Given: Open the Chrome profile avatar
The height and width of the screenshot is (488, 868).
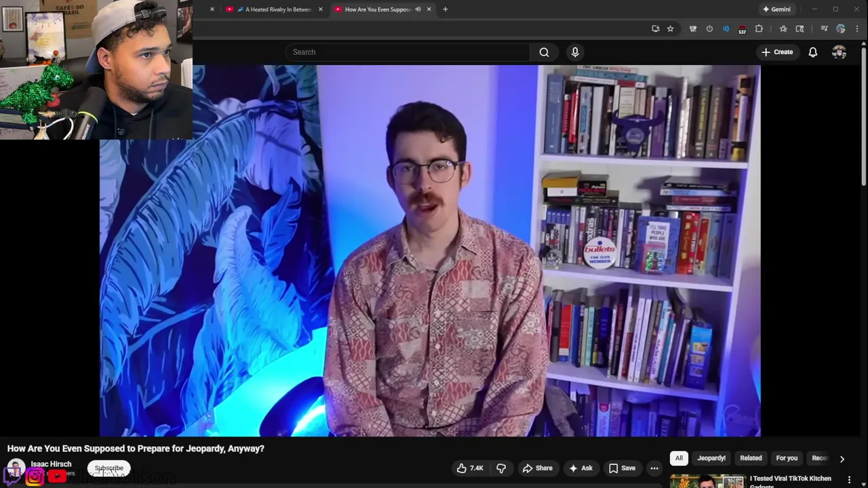Looking at the screenshot, I should 841,29.
